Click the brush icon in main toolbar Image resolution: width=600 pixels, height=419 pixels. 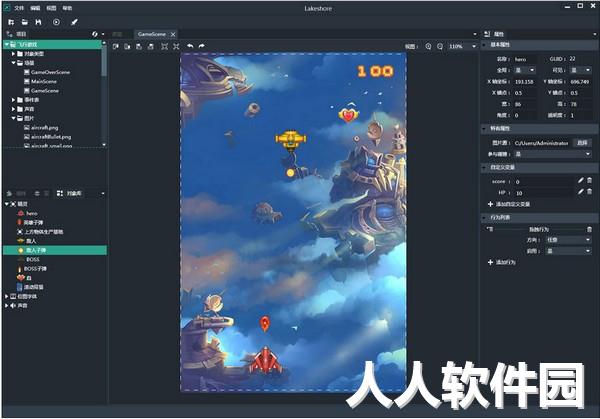[74, 22]
